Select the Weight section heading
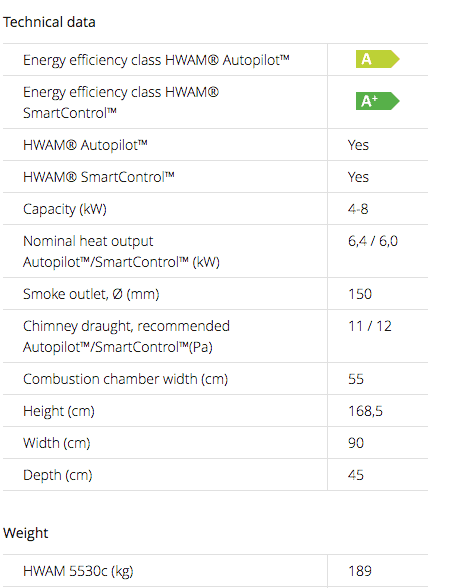 coord(26,533)
